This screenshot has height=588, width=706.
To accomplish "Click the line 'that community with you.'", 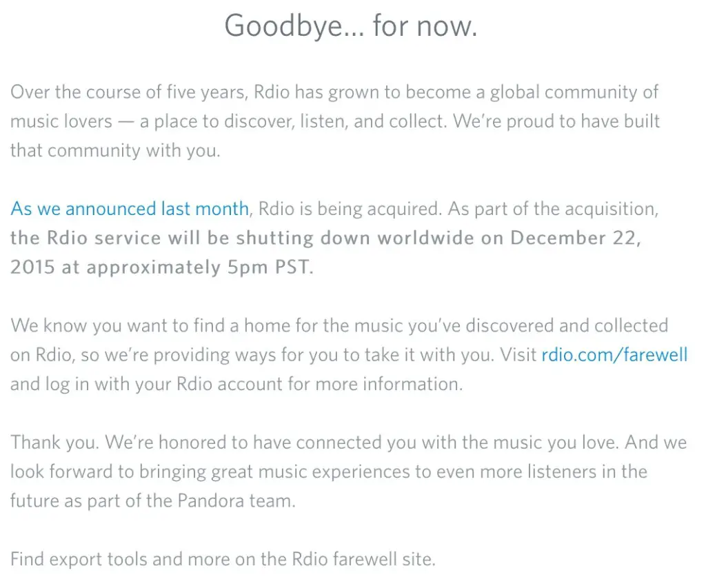I will (x=115, y=150).
